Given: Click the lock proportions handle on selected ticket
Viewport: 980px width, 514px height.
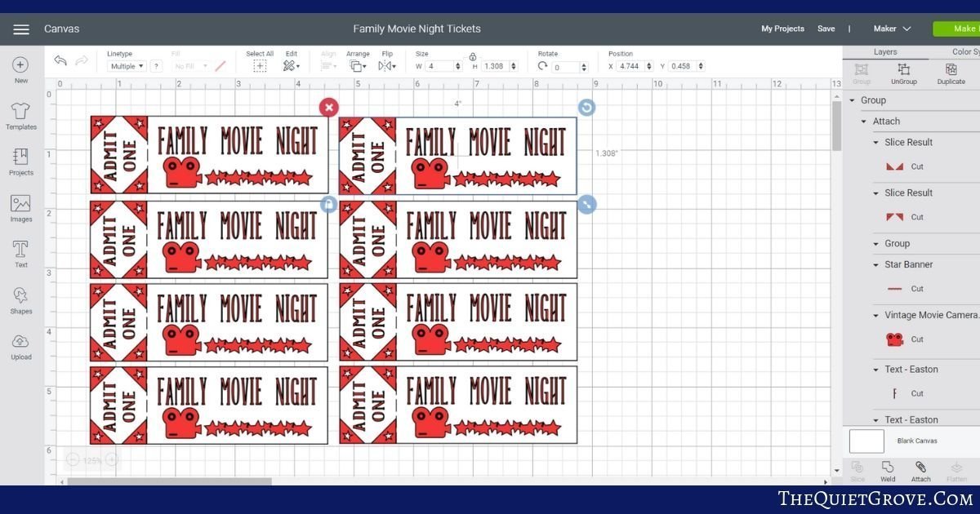Looking at the screenshot, I should tap(328, 204).
